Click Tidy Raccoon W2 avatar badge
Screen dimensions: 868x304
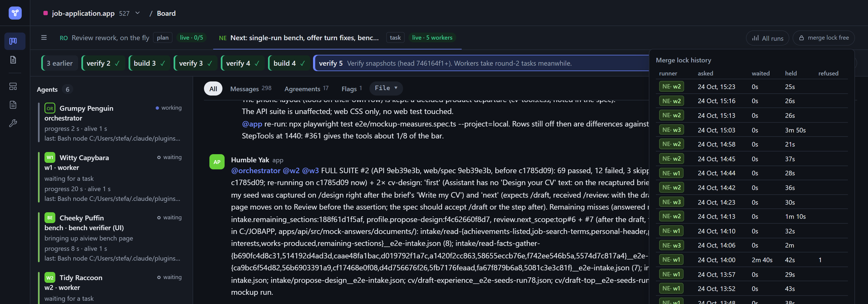coord(50,278)
